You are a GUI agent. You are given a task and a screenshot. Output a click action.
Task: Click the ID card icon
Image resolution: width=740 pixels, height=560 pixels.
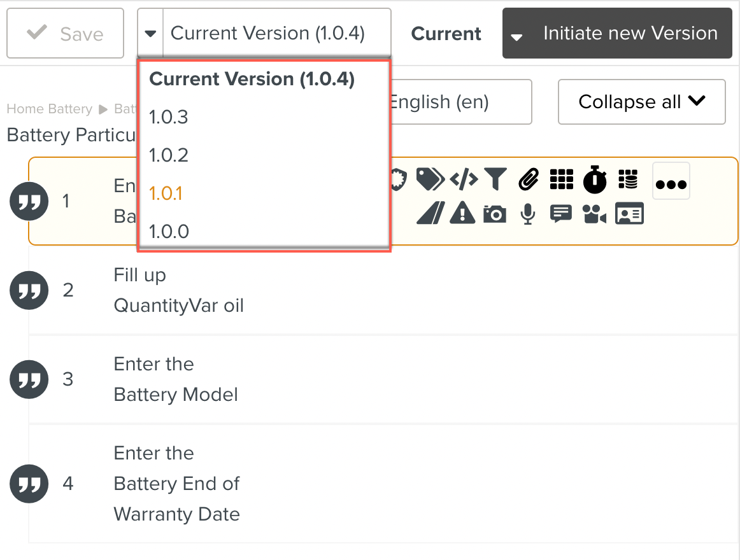(x=629, y=214)
